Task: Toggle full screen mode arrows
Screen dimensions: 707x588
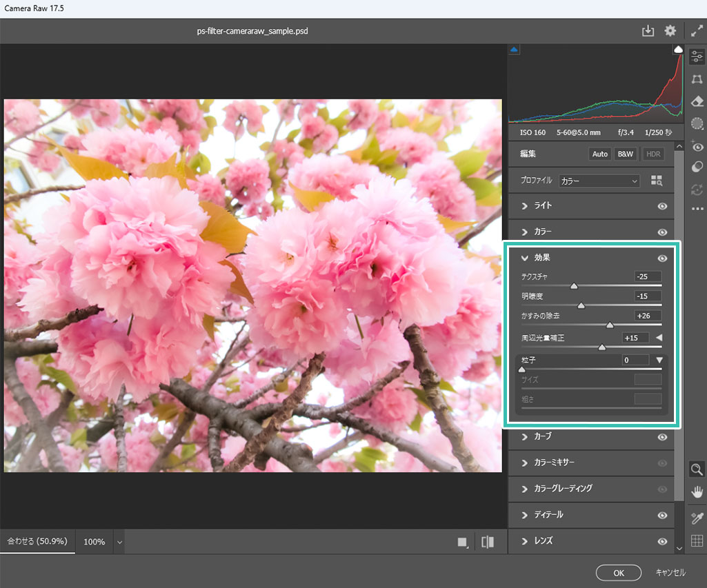Action: tap(697, 31)
